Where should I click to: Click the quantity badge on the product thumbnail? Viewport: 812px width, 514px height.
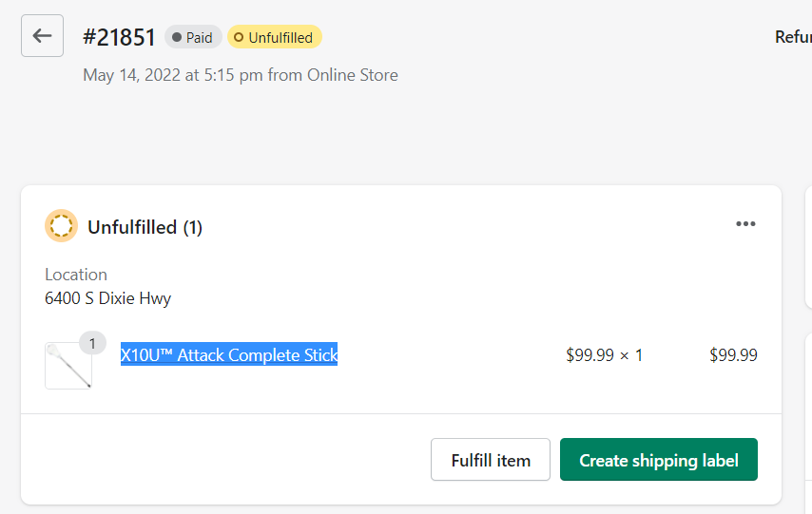point(92,343)
